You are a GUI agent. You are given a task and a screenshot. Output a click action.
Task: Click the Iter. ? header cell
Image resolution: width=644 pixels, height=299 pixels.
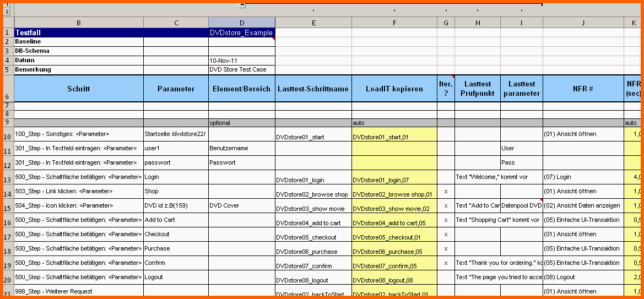[x=446, y=89]
